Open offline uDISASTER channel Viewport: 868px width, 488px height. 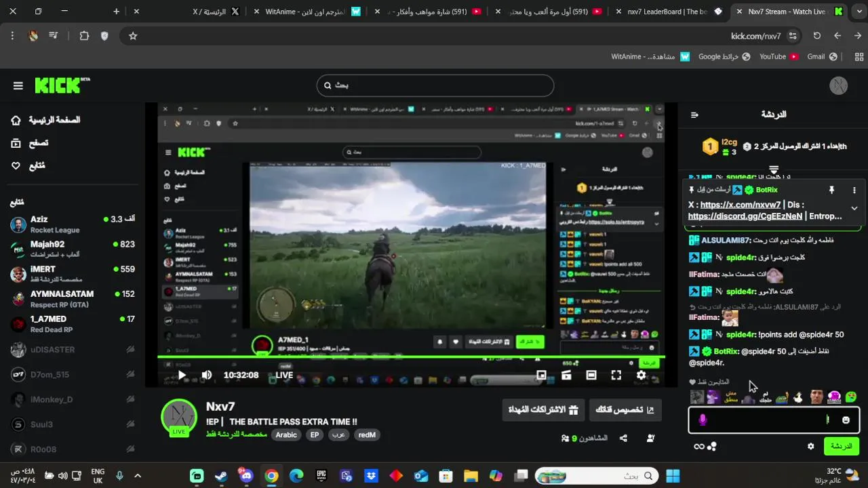point(73,350)
